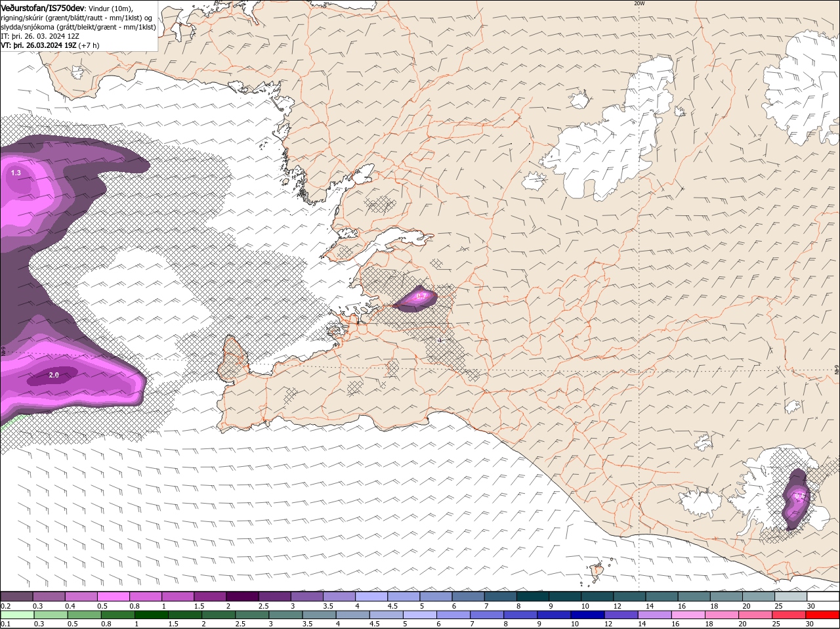
Task: Click the darkest green swatch after 1, rain scale
Action: (x=152, y=614)
